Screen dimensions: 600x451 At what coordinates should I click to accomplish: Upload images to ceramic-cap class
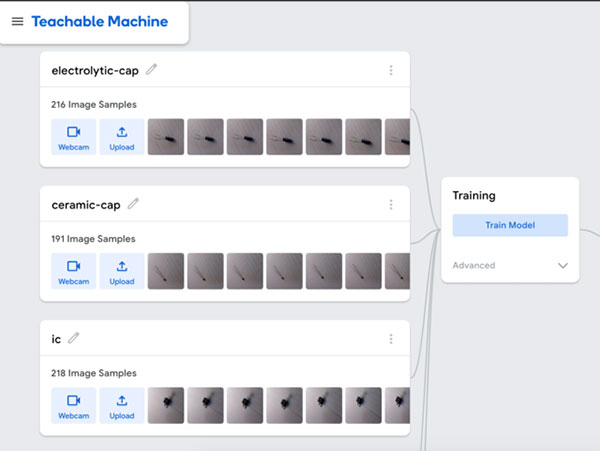pyautogui.click(x=122, y=271)
